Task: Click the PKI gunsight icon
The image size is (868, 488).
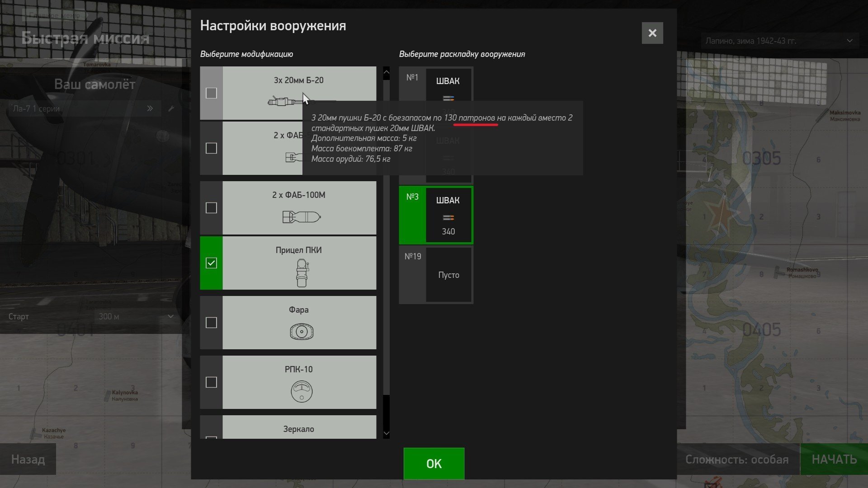Action: (302, 273)
